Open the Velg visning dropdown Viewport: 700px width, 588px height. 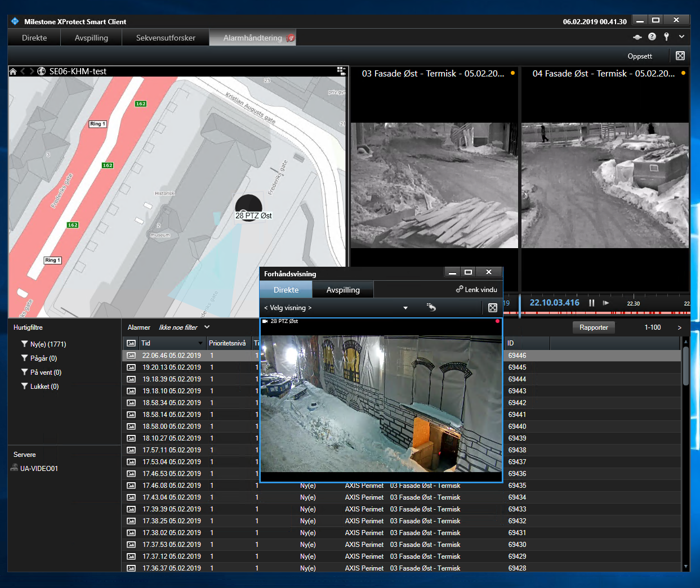pos(336,308)
